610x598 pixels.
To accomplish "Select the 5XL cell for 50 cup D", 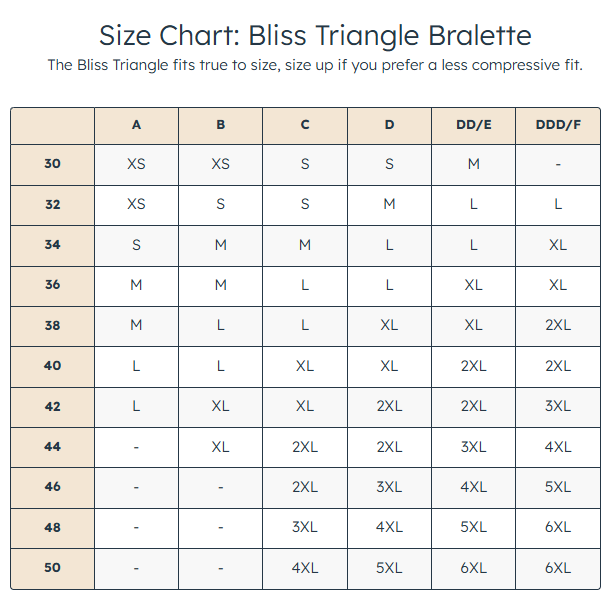I will point(389,567).
